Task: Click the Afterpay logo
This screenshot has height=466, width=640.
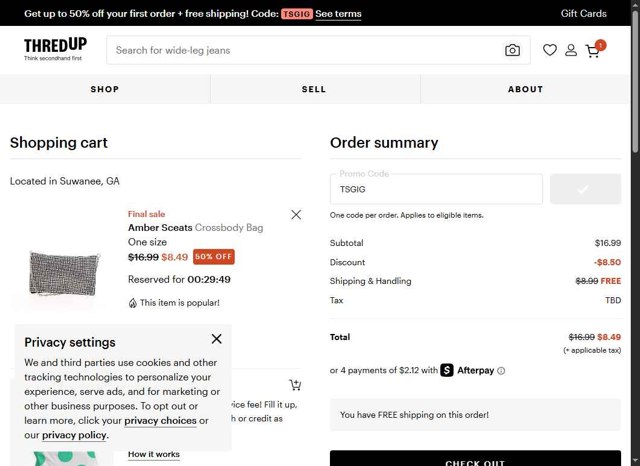Action: point(467,370)
